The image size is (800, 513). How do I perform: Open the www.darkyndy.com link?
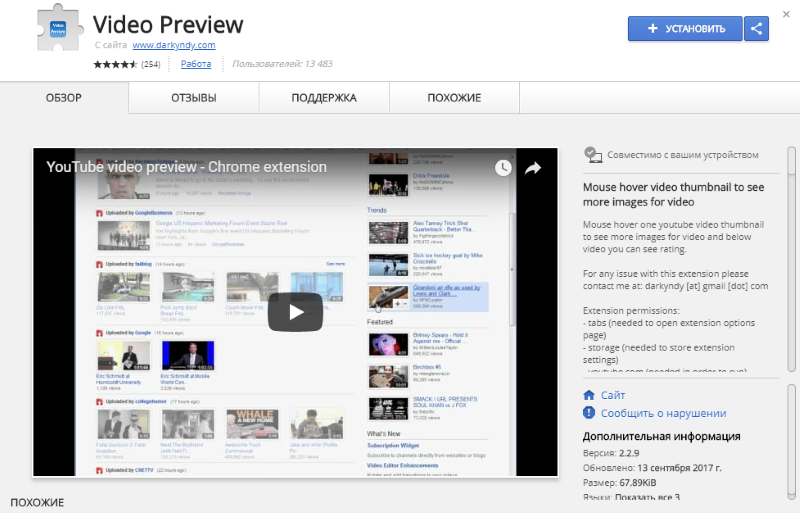point(174,45)
